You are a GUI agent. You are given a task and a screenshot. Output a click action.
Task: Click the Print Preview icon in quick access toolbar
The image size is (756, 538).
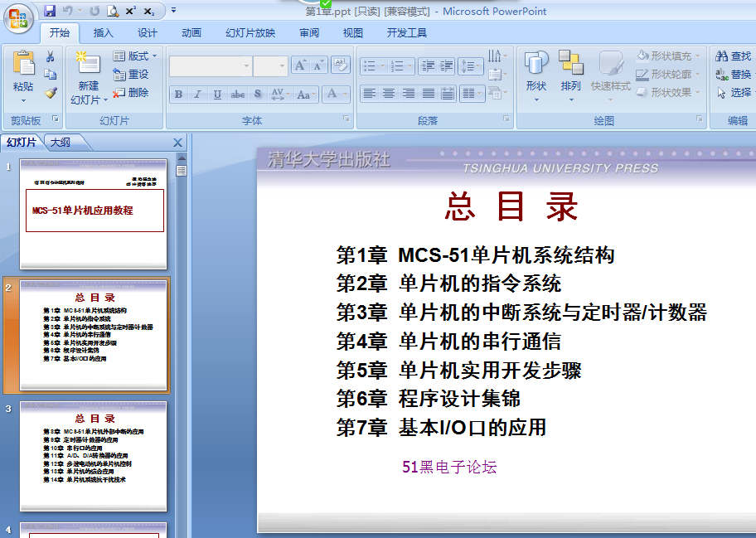pyautogui.click(x=112, y=11)
